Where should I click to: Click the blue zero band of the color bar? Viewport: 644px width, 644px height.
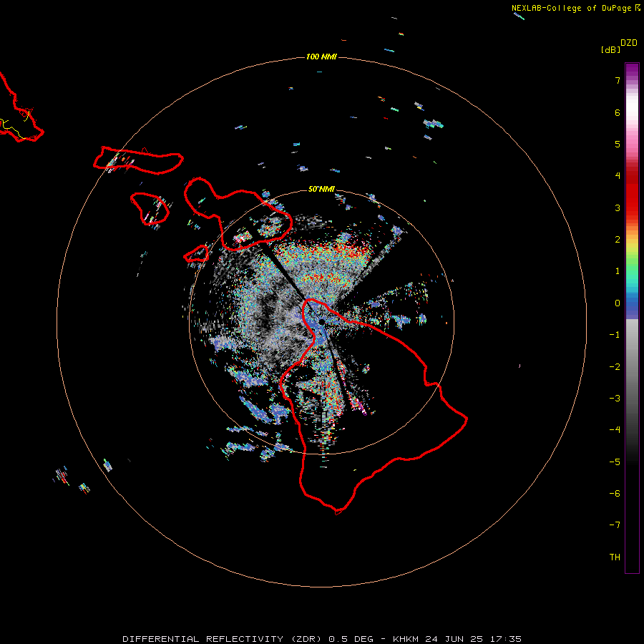click(x=632, y=306)
